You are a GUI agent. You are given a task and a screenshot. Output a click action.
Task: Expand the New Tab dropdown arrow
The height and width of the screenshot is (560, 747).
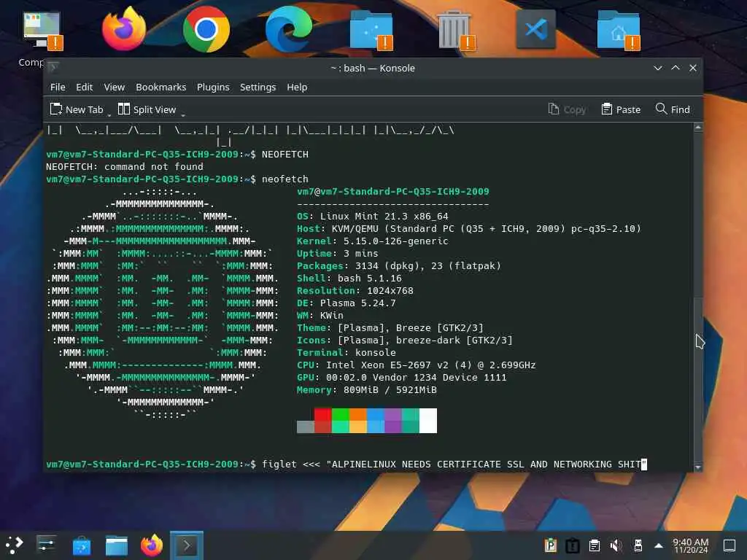pos(109,114)
